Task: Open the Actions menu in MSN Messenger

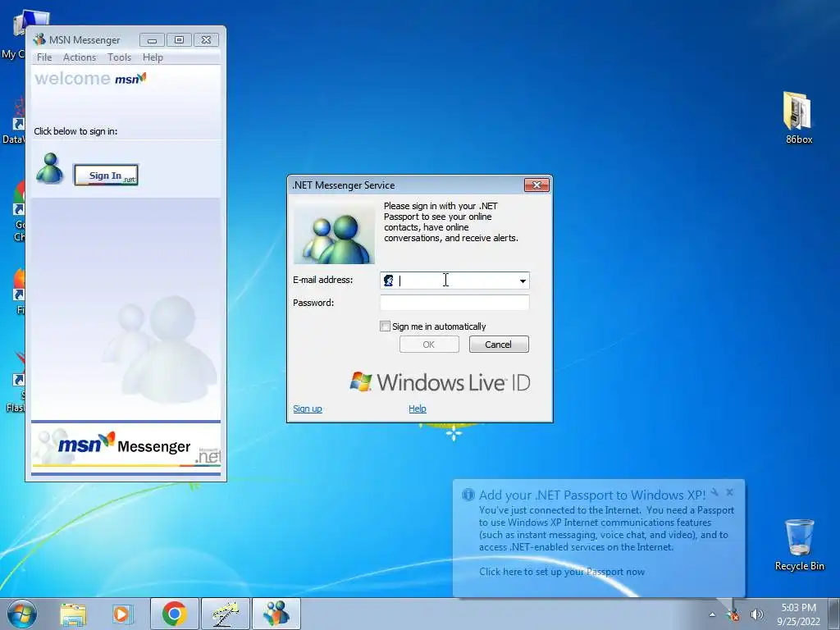Action: [80, 57]
